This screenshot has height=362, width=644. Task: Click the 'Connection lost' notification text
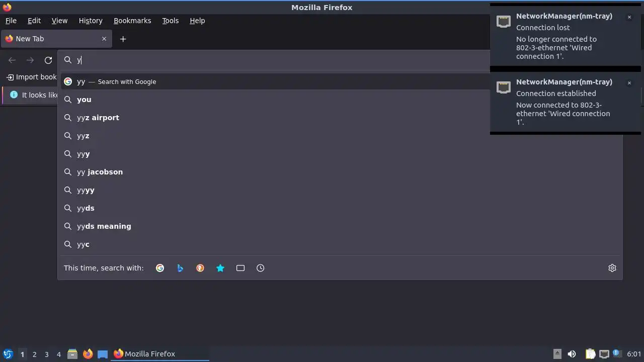tap(543, 28)
